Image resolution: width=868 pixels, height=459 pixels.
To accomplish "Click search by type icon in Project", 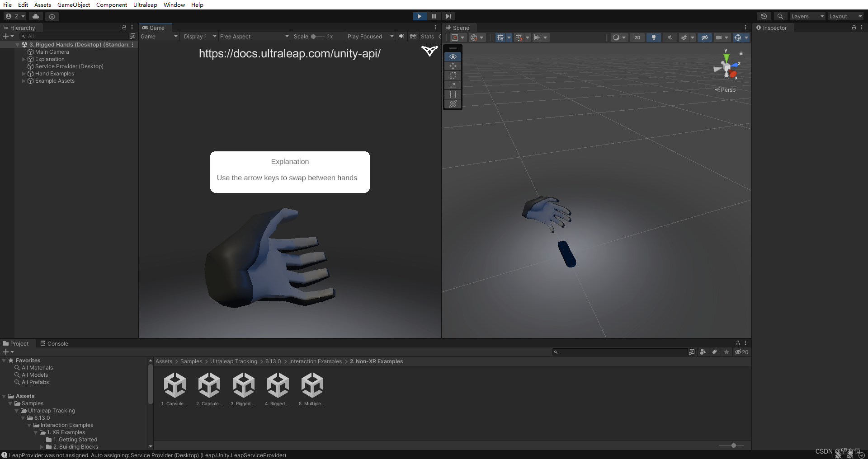I will (703, 352).
